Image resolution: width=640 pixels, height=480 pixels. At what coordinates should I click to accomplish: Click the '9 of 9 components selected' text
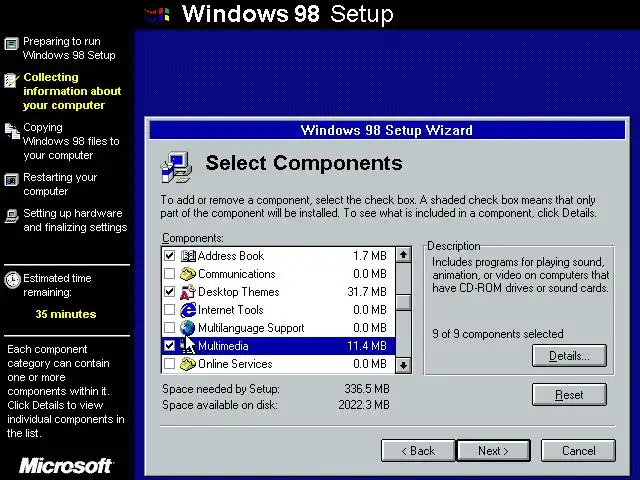tap(498, 334)
